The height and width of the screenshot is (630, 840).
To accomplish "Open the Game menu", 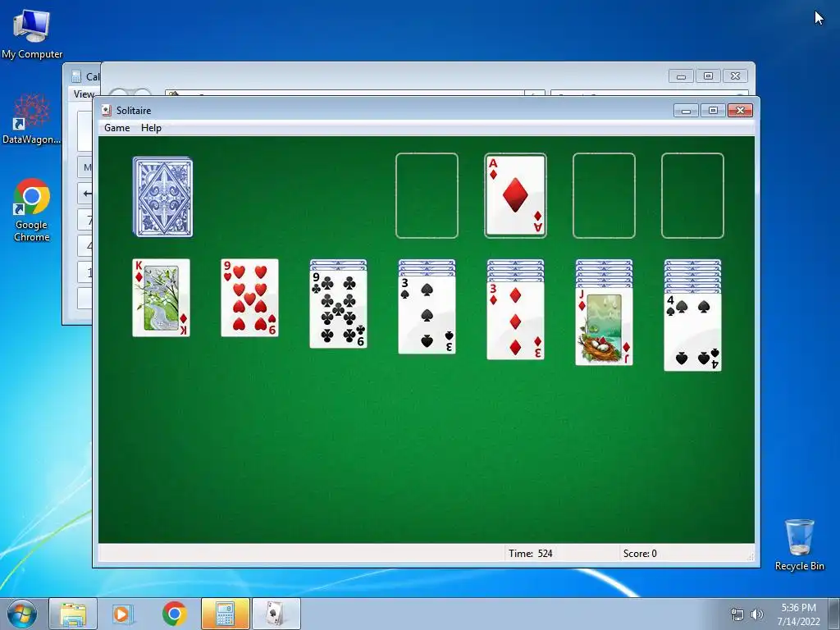I will pyautogui.click(x=116, y=128).
